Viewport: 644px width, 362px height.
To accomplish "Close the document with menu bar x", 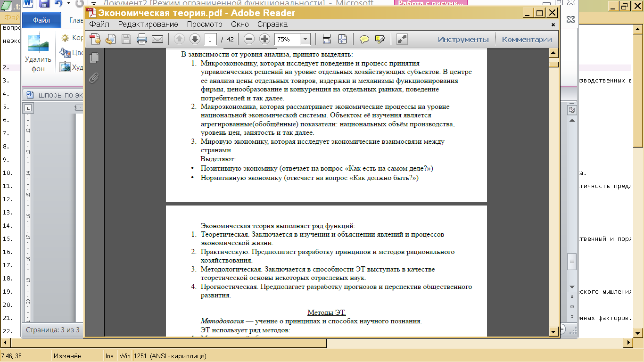I will pyautogui.click(x=553, y=25).
